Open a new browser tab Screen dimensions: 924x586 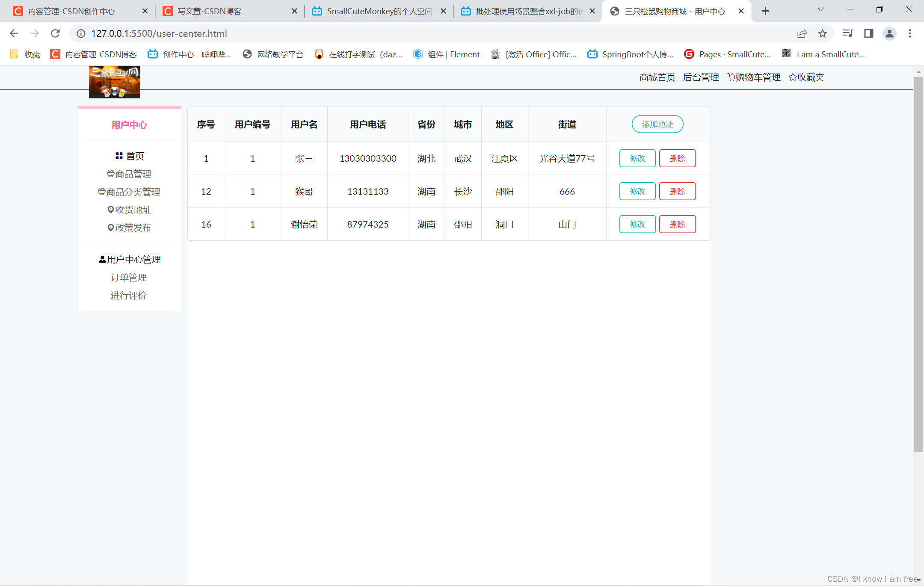coord(766,11)
